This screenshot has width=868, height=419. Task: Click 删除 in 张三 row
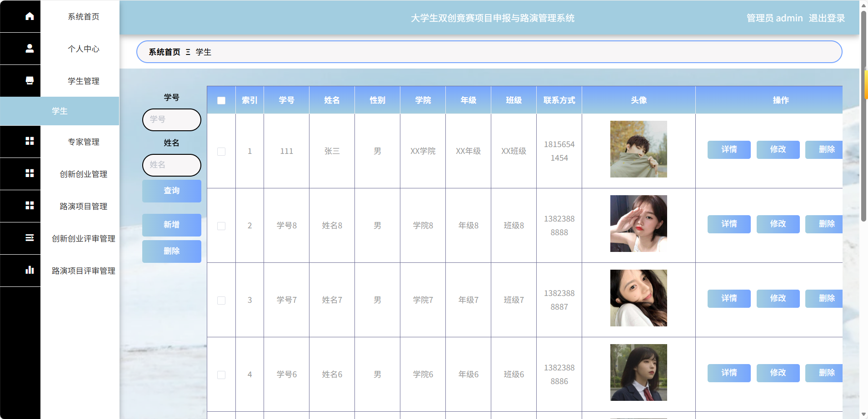824,149
